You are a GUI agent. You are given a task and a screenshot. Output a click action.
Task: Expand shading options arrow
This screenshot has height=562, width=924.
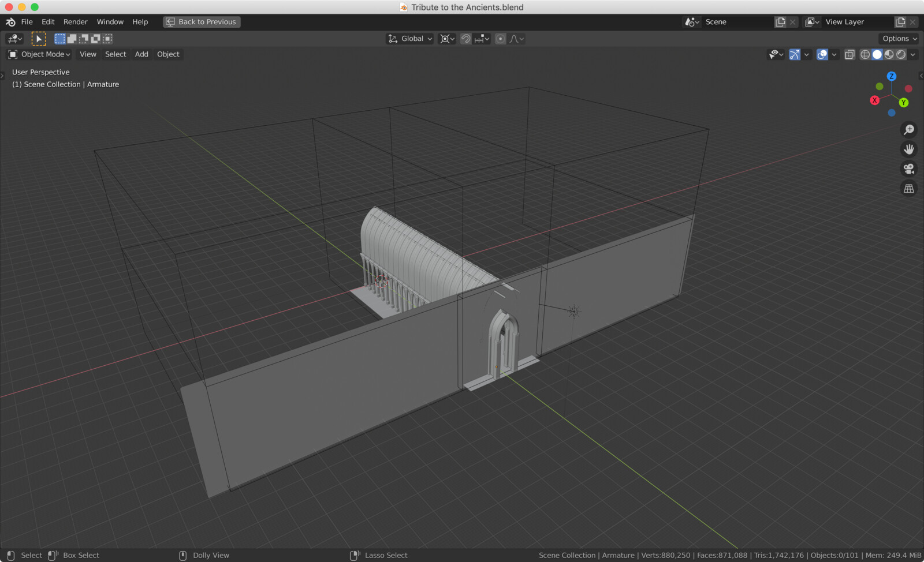pyautogui.click(x=913, y=54)
